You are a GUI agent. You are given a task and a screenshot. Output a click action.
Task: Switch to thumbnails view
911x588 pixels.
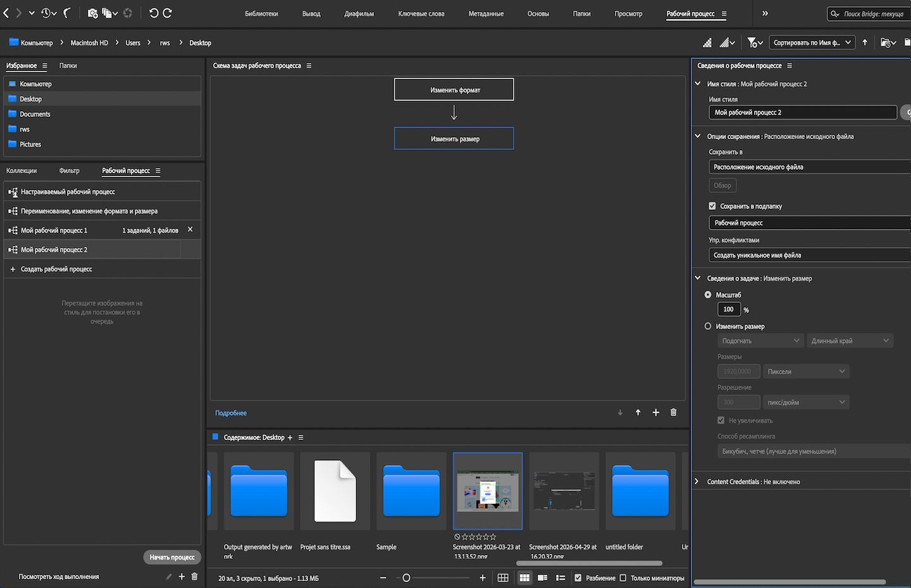(x=524, y=578)
